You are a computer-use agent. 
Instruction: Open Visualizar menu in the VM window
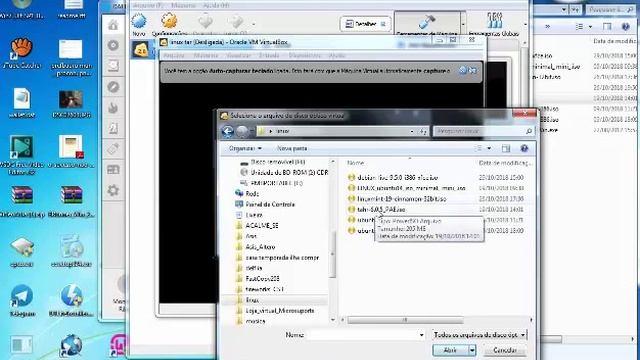point(239,56)
